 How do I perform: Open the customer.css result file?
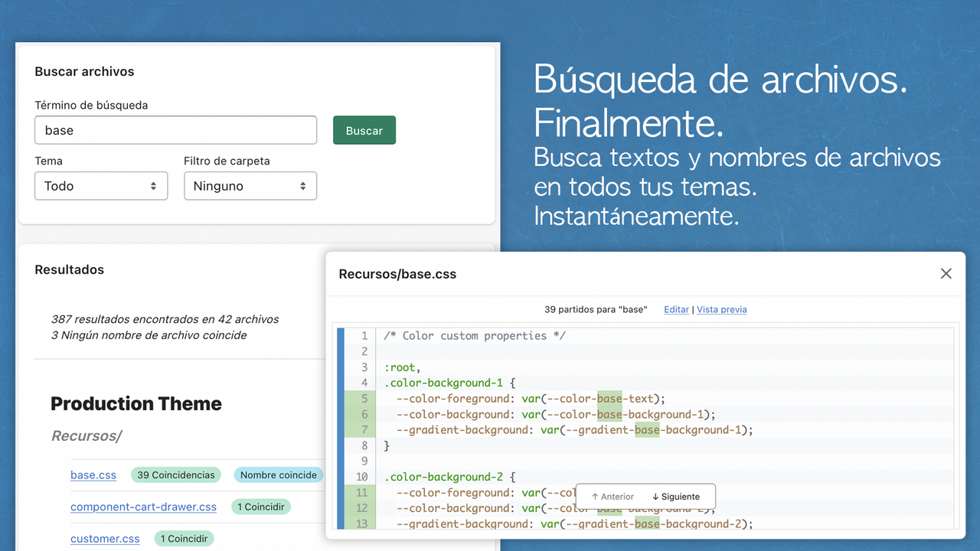(x=105, y=539)
